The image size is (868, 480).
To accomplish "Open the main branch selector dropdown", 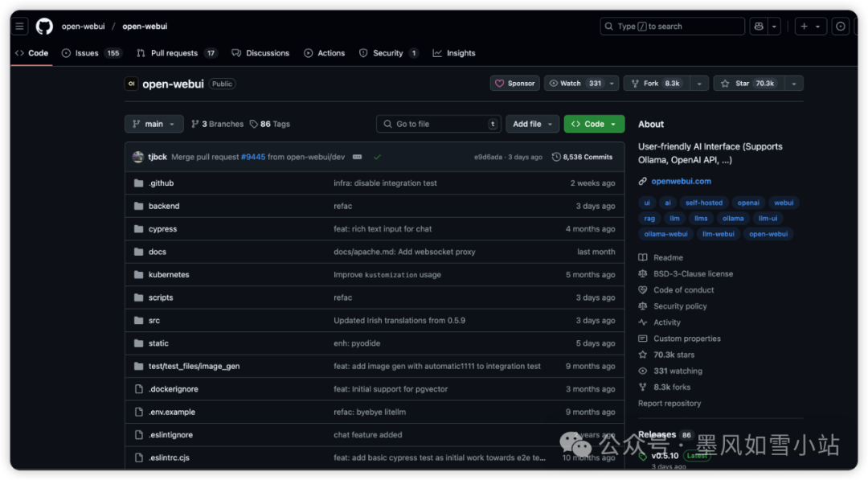I will (153, 124).
